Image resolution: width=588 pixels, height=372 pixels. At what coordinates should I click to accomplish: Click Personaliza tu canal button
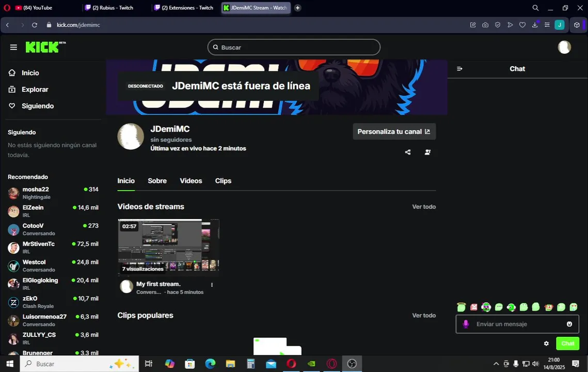pos(394,131)
